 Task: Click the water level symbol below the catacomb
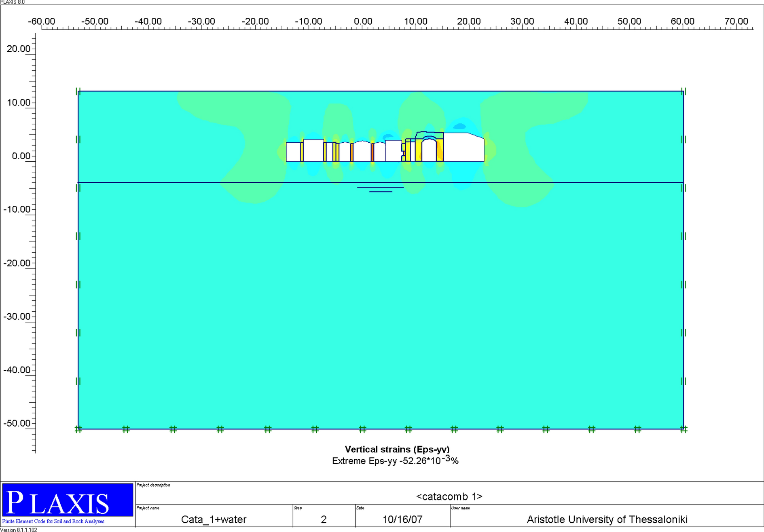(x=380, y=189)
